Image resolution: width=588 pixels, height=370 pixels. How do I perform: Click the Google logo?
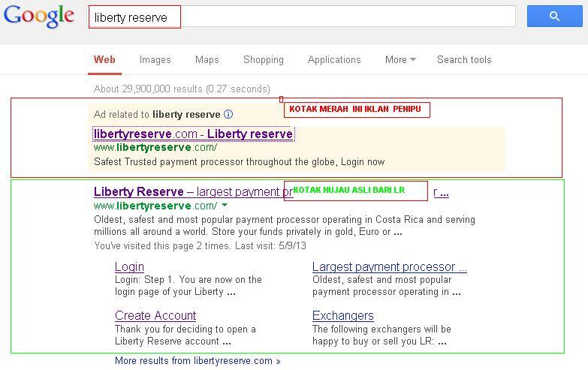pyautogui.click(x=39, y=16)
